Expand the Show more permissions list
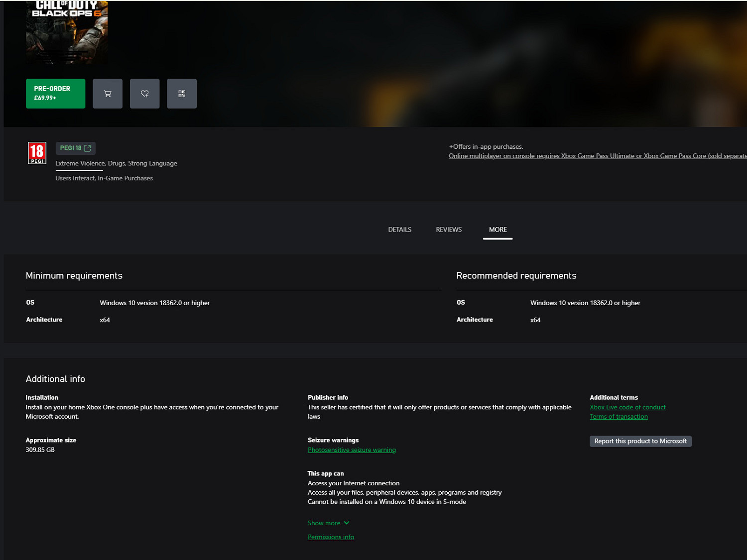 click(x=328, y=523)
